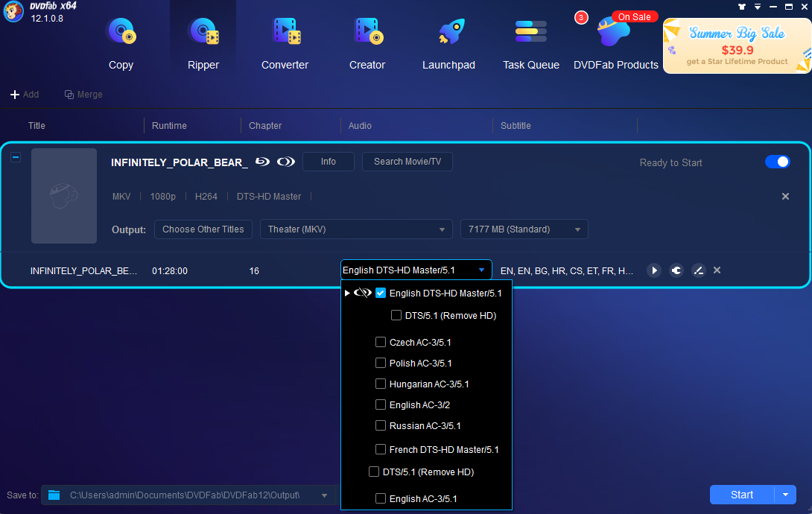Viewport: 812px width, 514px height.
Task: Preview the title with play icon
Action: coord(654,270)
